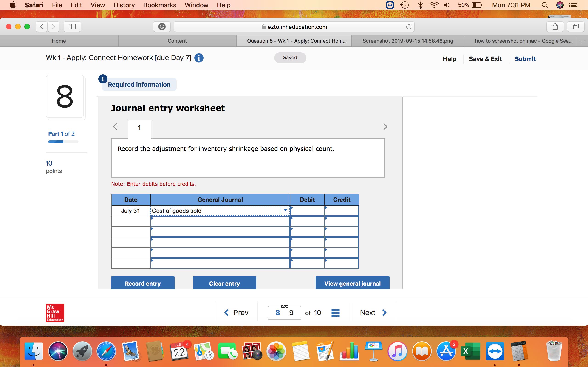Click the linked-questions chain icon above page number

click(284, 306)
